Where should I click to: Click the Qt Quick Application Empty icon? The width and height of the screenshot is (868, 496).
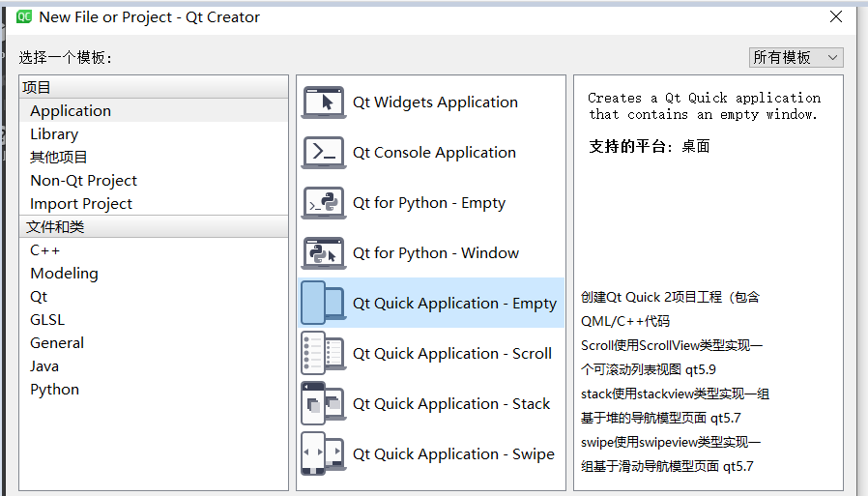pos(324,303)
